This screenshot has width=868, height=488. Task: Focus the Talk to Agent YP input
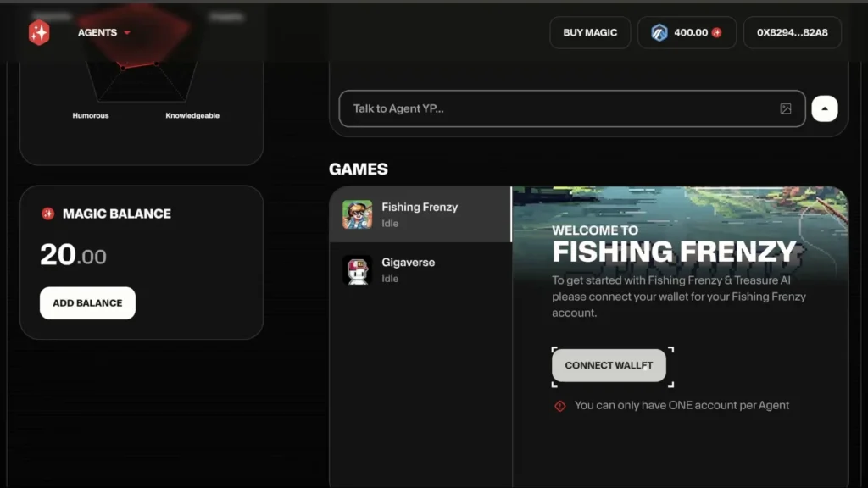[x=559, y=108]
